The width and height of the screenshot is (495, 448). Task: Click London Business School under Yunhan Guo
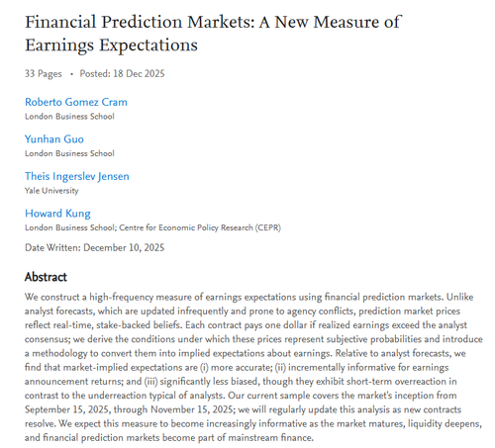pyautogui.click(x=69, y=153)
